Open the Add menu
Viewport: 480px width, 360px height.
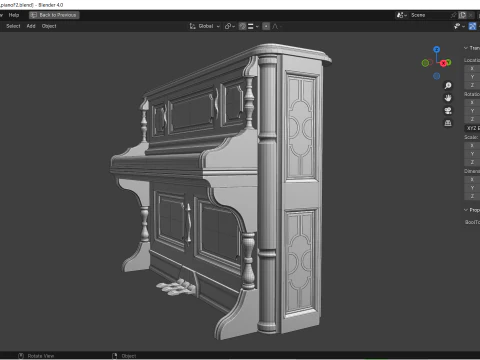coord(31,26)
